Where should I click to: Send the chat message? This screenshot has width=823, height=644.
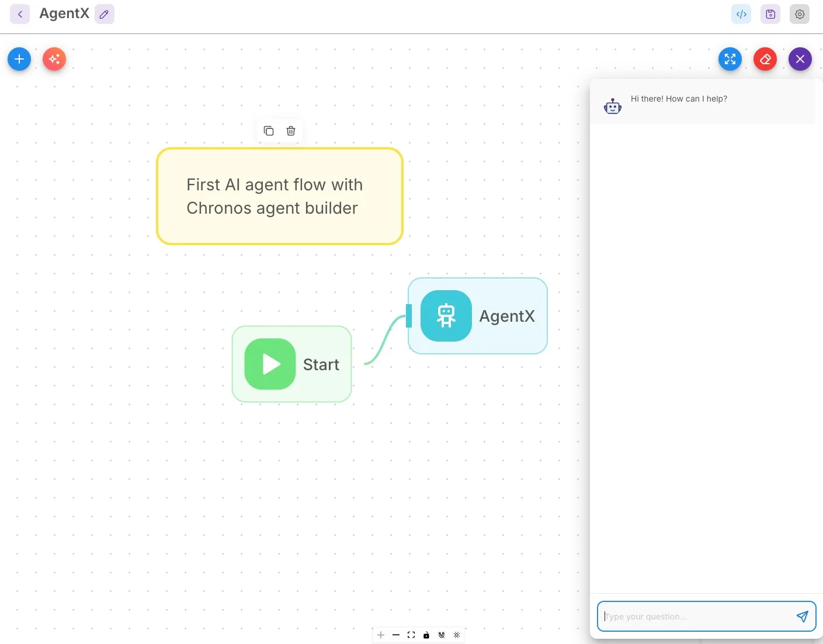pos(803,617)
